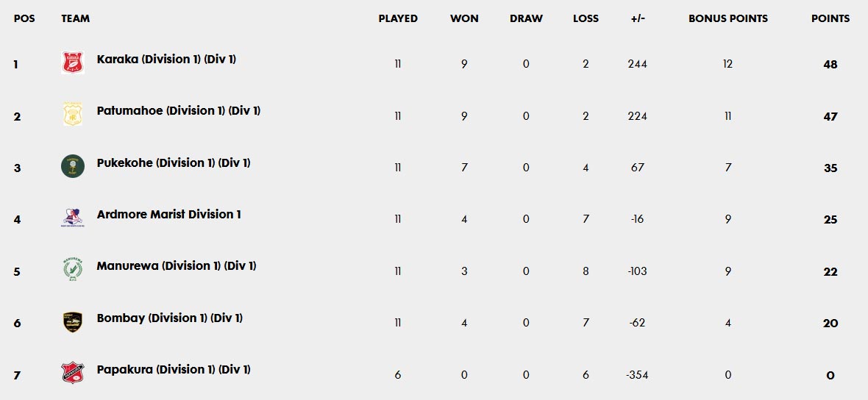This screenshot has width=868, height=400.
Task: Click the Papakura red club logo
Action: (72, 373)
